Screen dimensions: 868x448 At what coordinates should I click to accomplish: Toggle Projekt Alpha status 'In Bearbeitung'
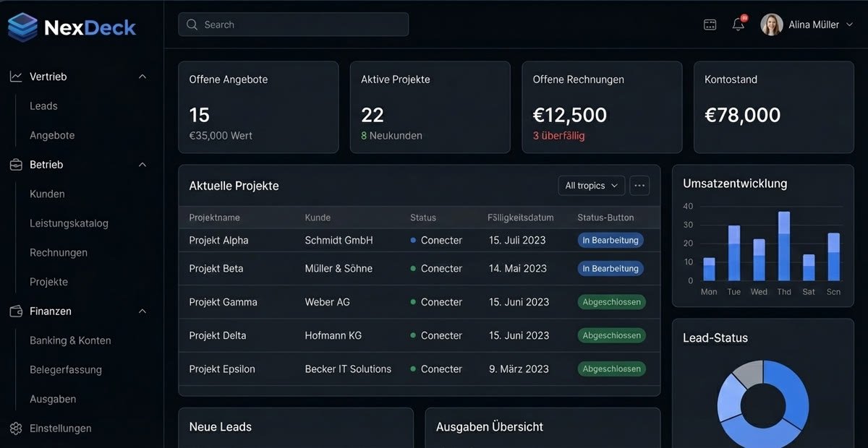[610, 240]
